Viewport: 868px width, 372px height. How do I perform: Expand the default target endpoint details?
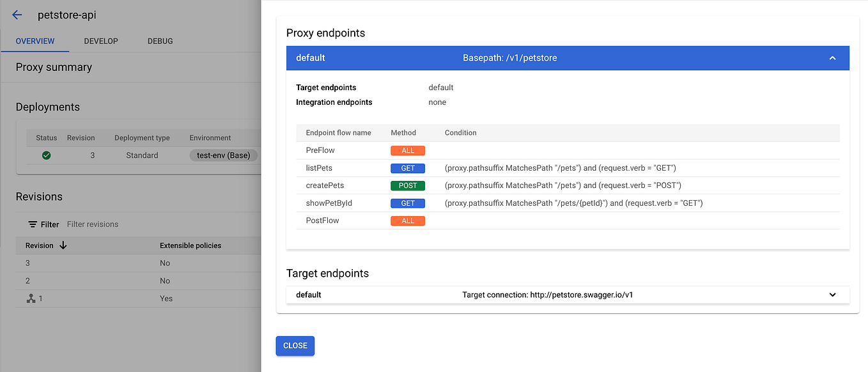[832, 295]
